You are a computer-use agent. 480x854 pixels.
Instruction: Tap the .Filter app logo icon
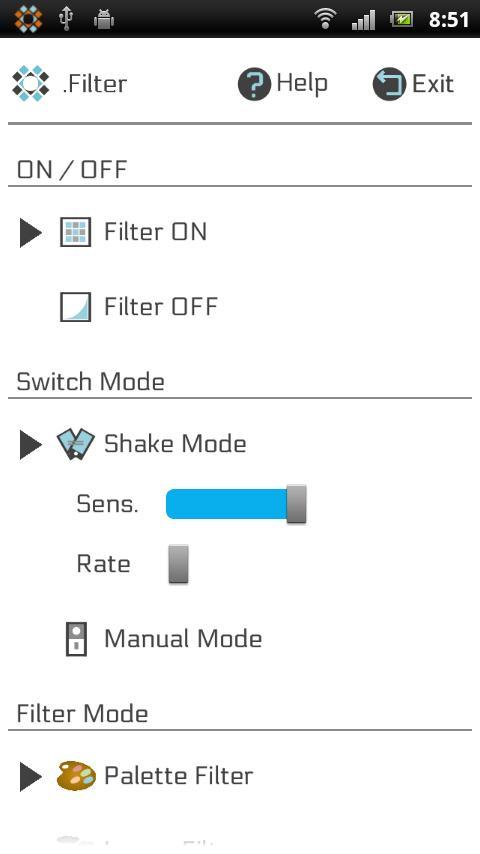[x=31, y=83]
